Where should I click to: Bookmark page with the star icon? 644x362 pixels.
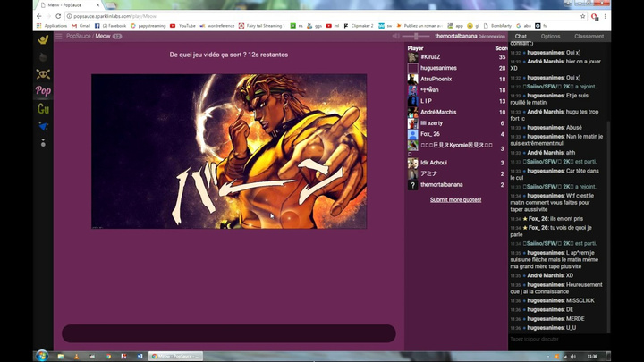[x=582, y=16]
